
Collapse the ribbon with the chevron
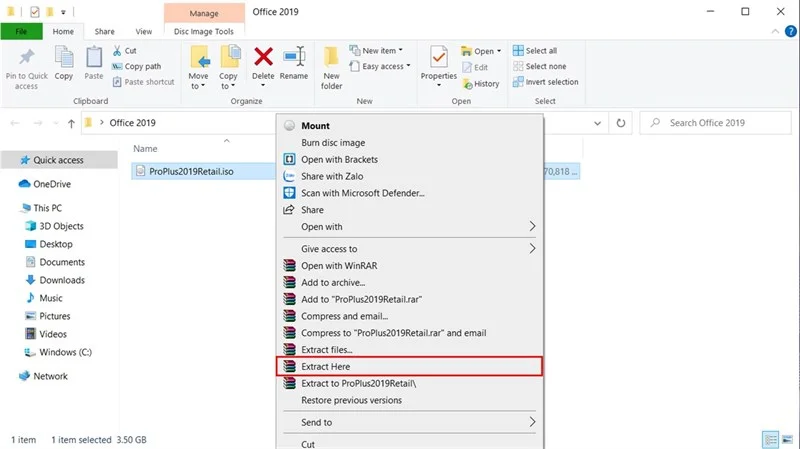point(775,31)
